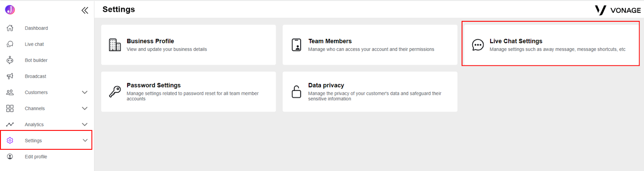644x171 pixels.
Task: Open the Team Members settings card
Action: pyautogui.click(x=370, y=45)
